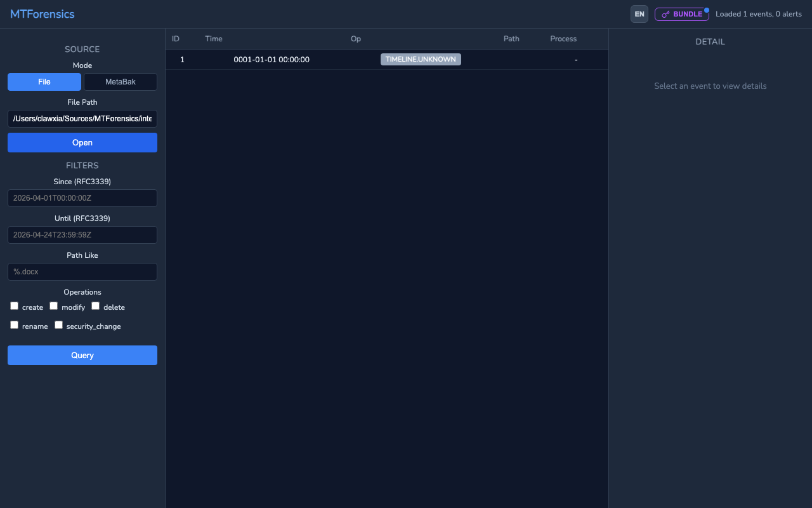Click the Open button
The width and height of the screenshot is (812, 508).
pos(82,143)
